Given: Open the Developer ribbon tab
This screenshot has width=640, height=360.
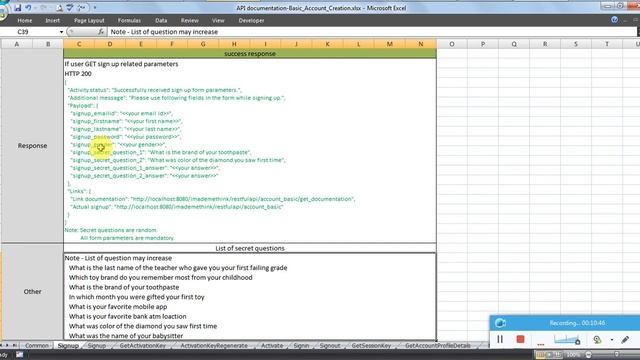Looking at the screenshot, I should tap(251, 20).
